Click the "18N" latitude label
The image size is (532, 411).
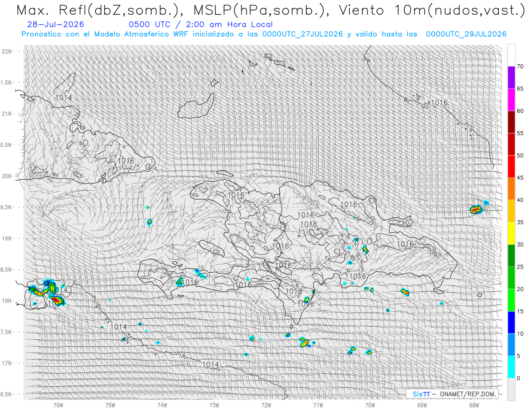click(7, 301)
